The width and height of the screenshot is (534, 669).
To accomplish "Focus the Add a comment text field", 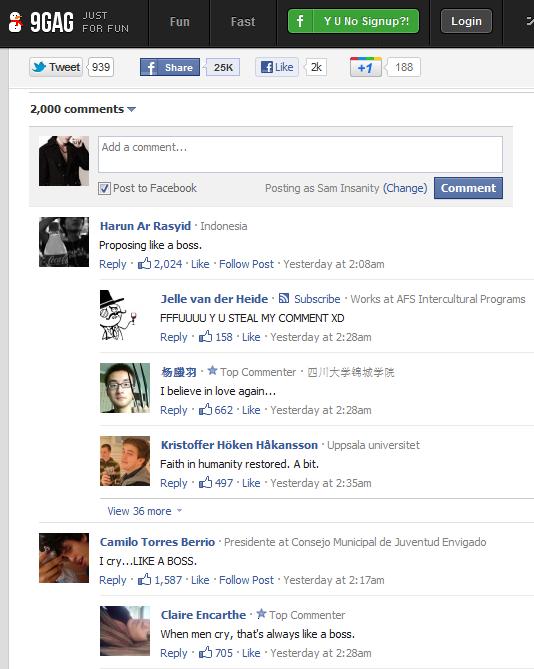I will [300, 154].
